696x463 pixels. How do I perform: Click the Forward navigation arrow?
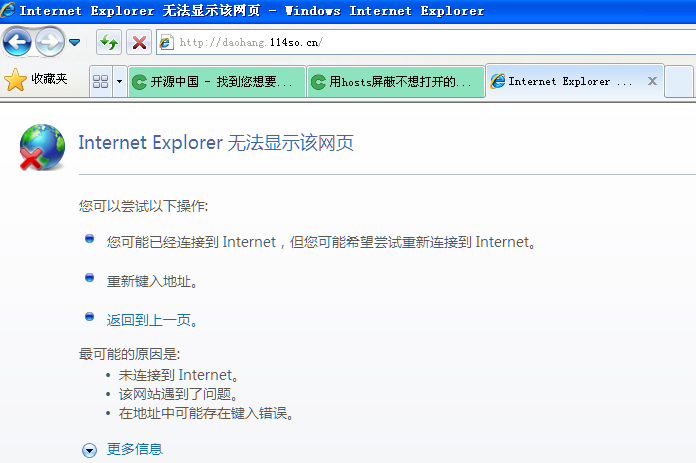[50, 42]
